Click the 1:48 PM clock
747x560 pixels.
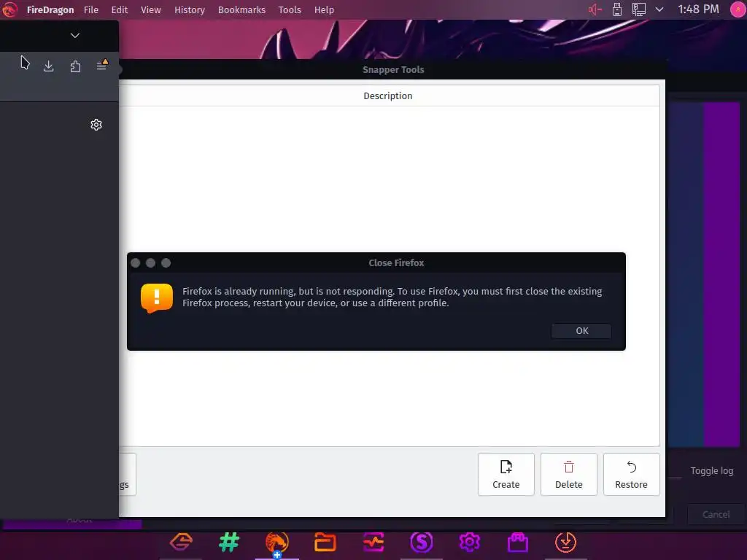698,9
